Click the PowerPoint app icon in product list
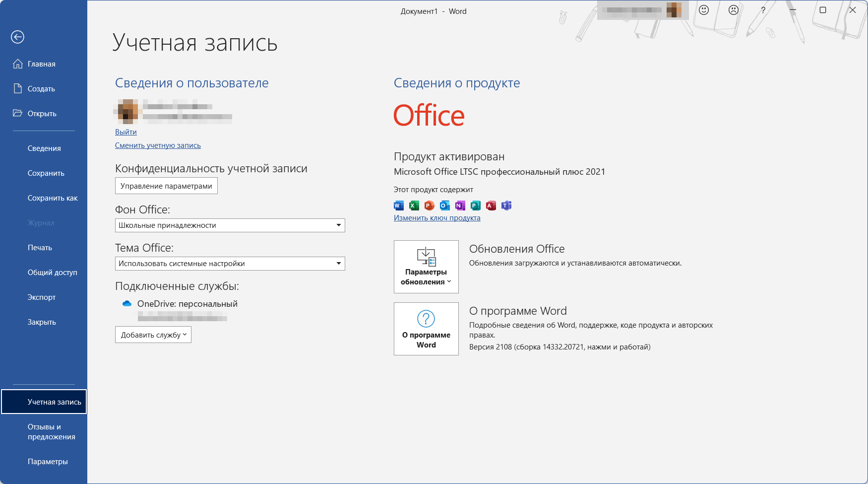 coord(430,206)
